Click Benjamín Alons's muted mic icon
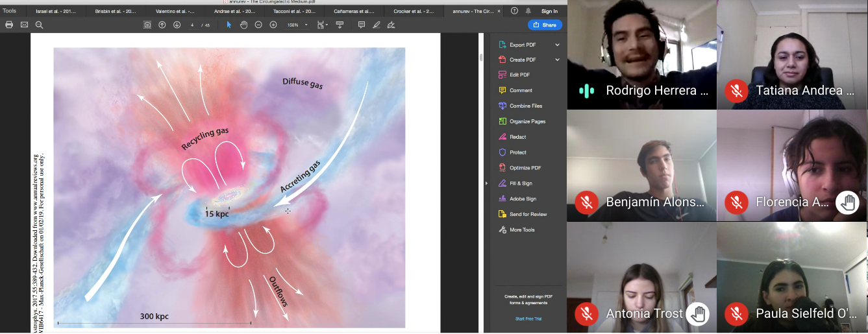 [x=586, y=202]
